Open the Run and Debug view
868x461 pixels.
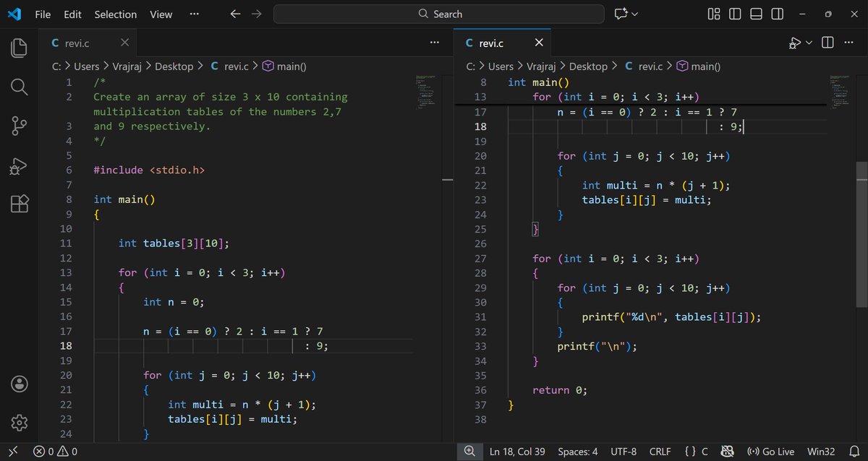(20, 165)
